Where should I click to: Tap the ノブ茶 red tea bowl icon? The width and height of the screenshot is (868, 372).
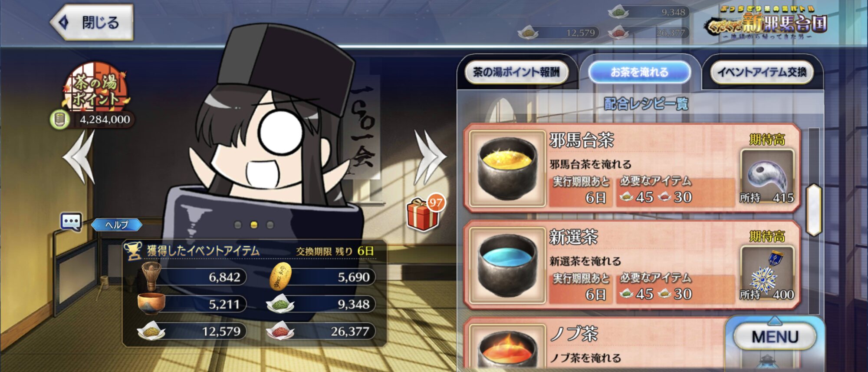coord(507,348)
